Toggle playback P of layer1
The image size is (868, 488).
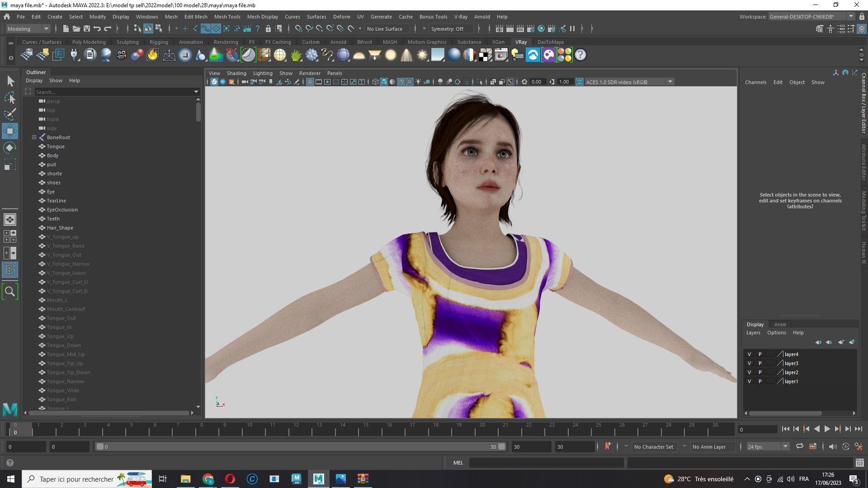[759, 381]
